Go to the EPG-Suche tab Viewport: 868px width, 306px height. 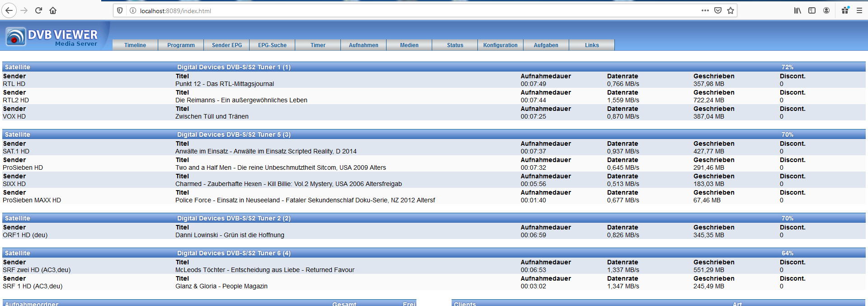(x=272, y=45)
